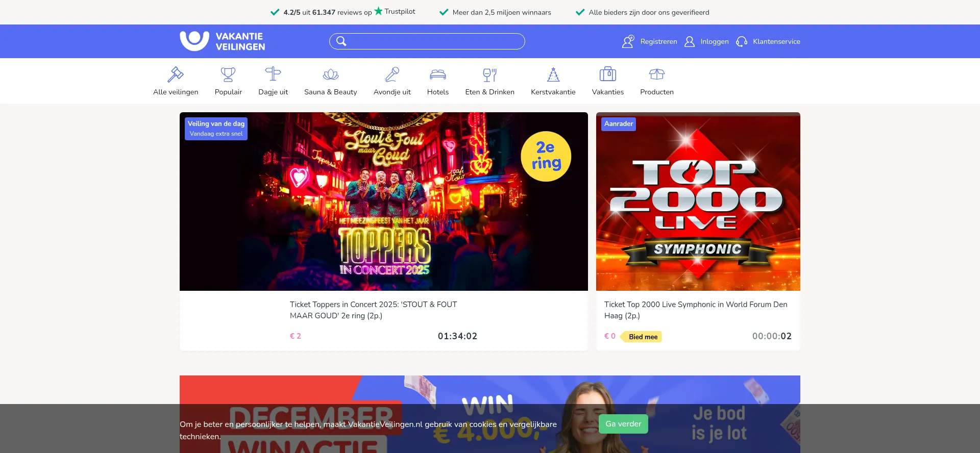Select Eten & Drinken cutlery icon
Viewport: 980px width, 453px height.
pos(489,74)
